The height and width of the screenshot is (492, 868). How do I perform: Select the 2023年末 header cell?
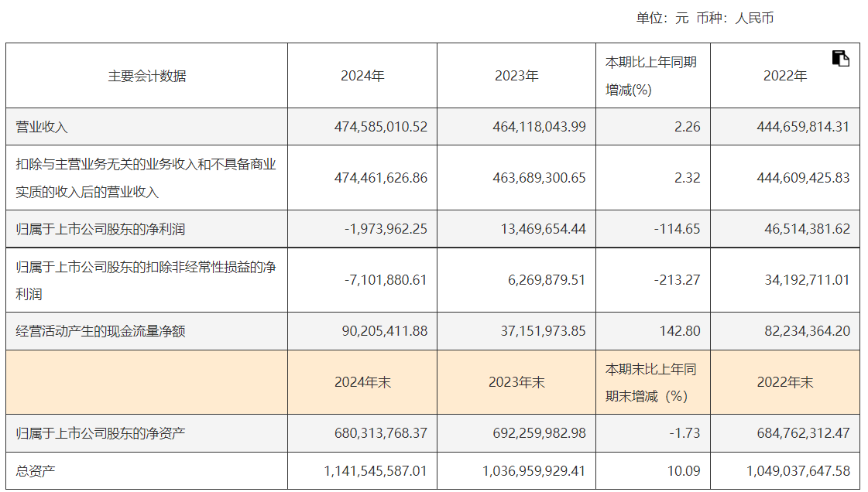tap(516, 382)
